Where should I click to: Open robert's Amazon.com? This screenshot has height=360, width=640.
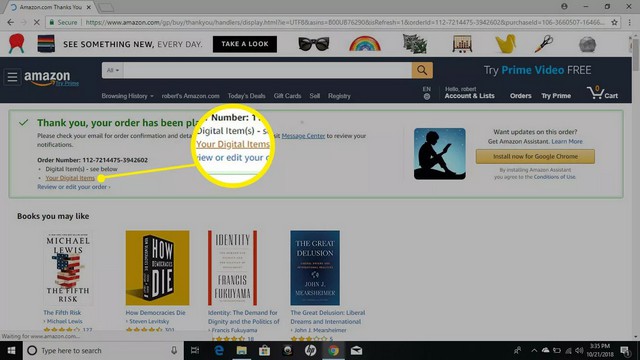pyautogui.click(x=191, y=96)
